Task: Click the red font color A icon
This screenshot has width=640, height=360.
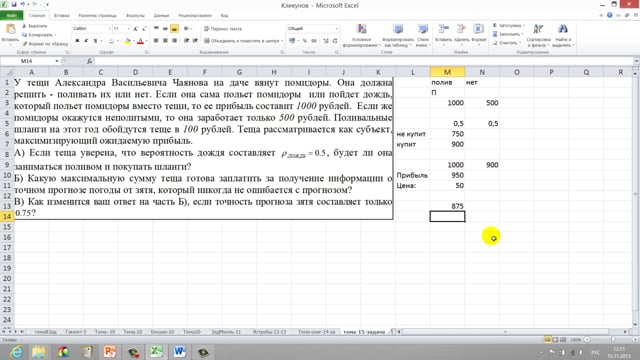Action: (x=140, y=41)
